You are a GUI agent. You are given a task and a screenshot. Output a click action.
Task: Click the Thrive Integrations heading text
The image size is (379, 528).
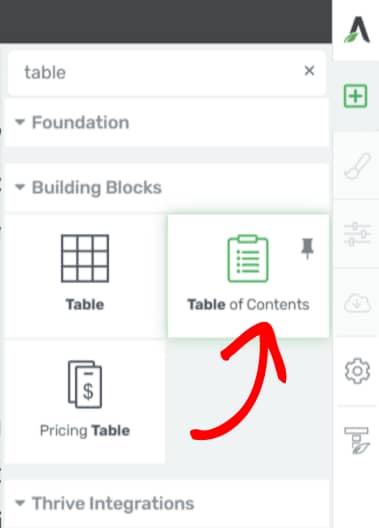113,504
